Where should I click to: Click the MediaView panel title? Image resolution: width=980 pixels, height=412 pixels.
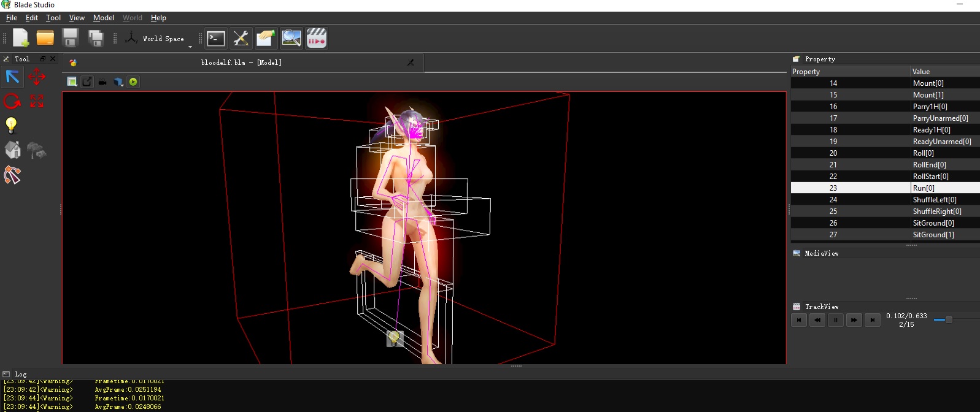click(821, 253)
